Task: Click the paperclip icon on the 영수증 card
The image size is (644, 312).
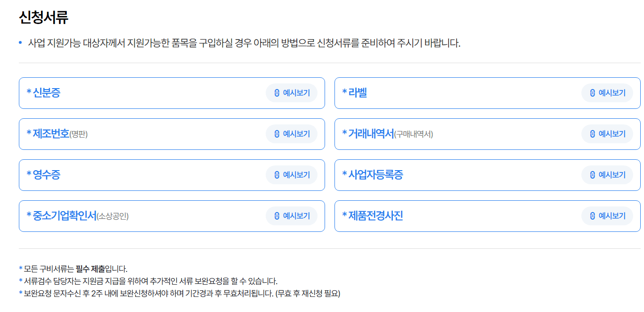Action: (277, 175)
